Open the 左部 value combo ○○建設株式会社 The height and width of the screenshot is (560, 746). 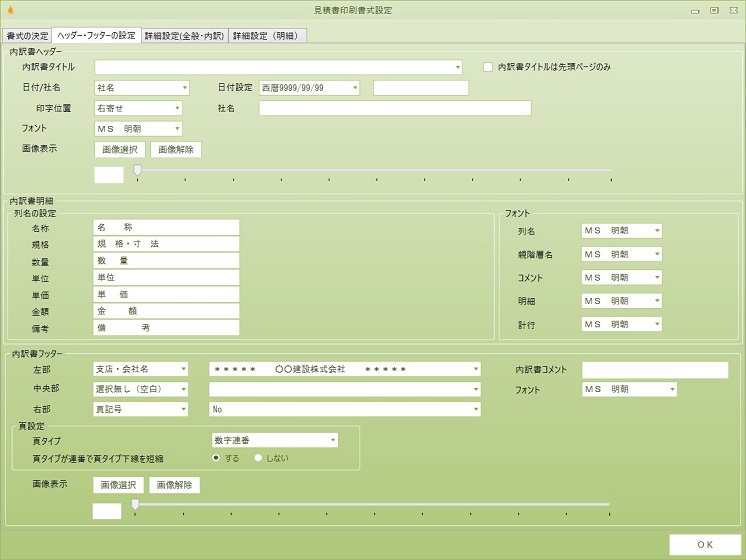point(345,369)
